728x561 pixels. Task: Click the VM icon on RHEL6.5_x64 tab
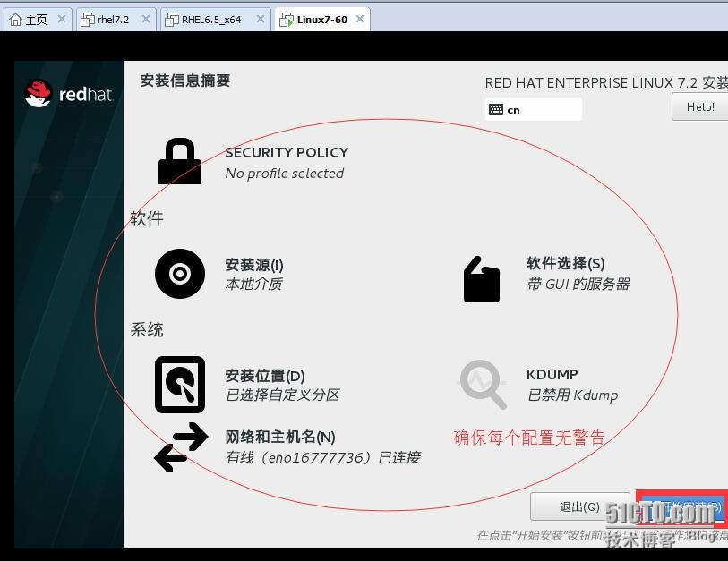click(171, 20)
